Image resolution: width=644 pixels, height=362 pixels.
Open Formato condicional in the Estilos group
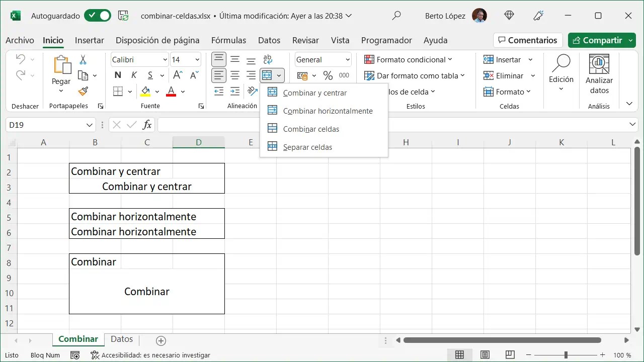click(409, 59)
